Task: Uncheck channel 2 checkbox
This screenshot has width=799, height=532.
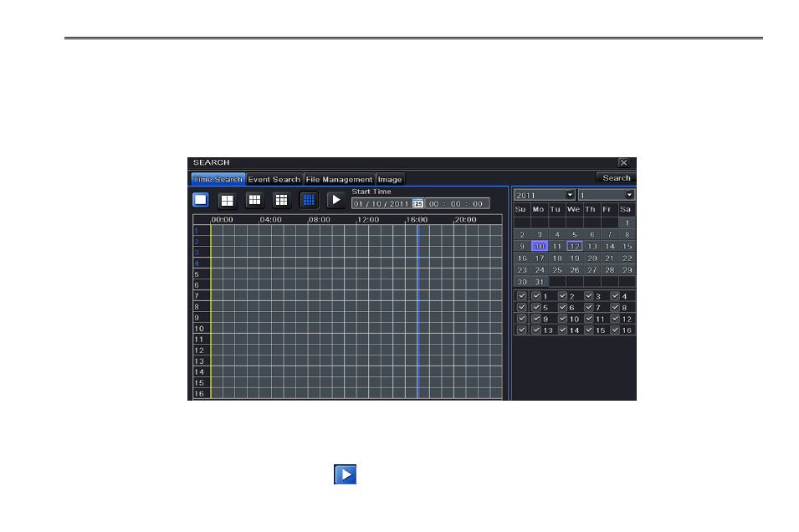Action: click(x=562, y=296)
